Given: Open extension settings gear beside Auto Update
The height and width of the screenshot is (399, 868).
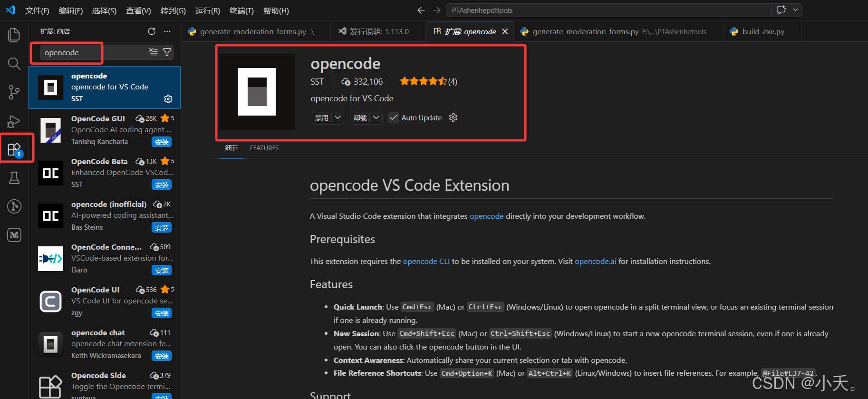Looking at the screenshot, I should [x=453, y=117].
